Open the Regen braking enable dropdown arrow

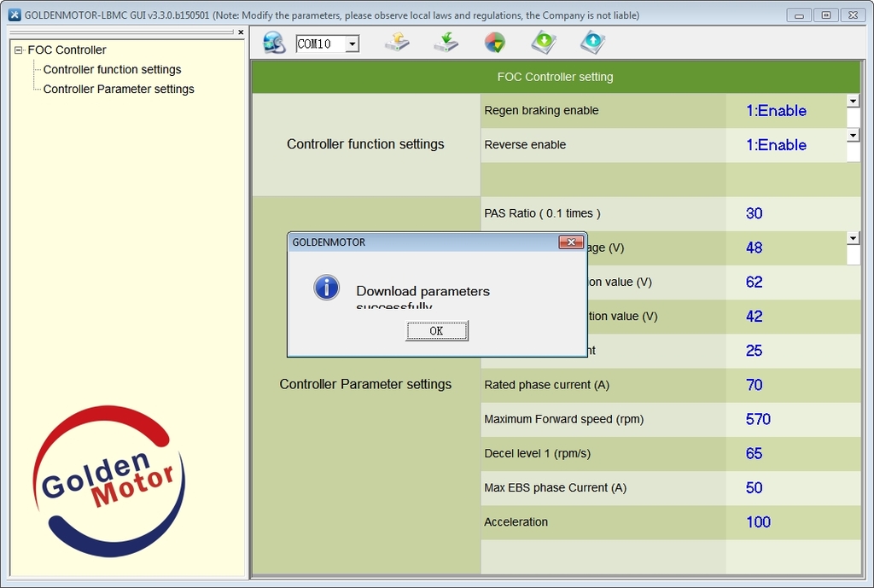pyautogui.click(x=853, y=101)
